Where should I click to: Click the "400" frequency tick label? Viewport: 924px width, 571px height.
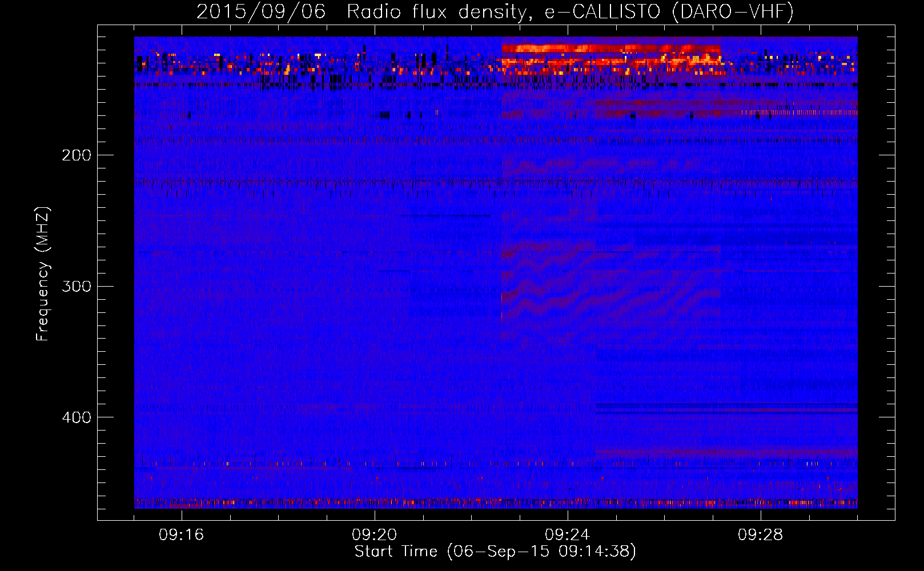click(x=77, y=417)
